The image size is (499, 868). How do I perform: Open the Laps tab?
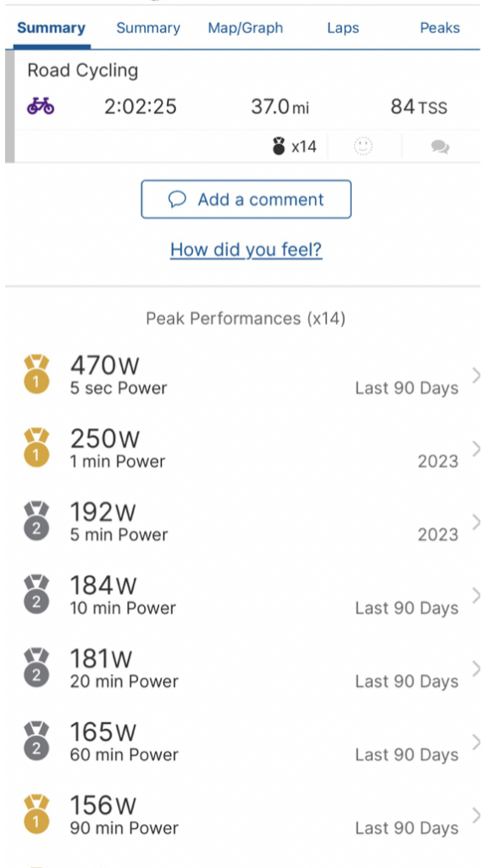pyautogui.click(x=343, y=28)
